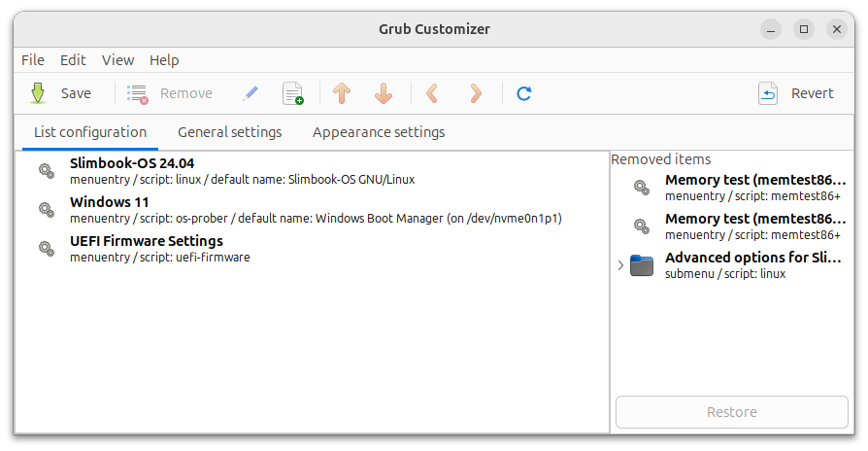Click the create new entry document icon
This screenshot has height=451, width=868.
[292, 93]
